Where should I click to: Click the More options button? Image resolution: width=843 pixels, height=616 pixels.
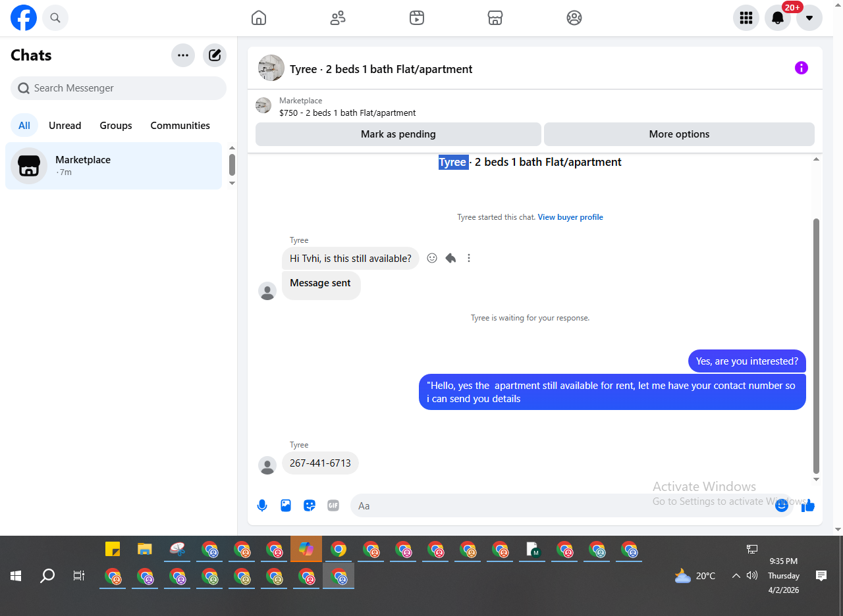(x=679, y=134)
